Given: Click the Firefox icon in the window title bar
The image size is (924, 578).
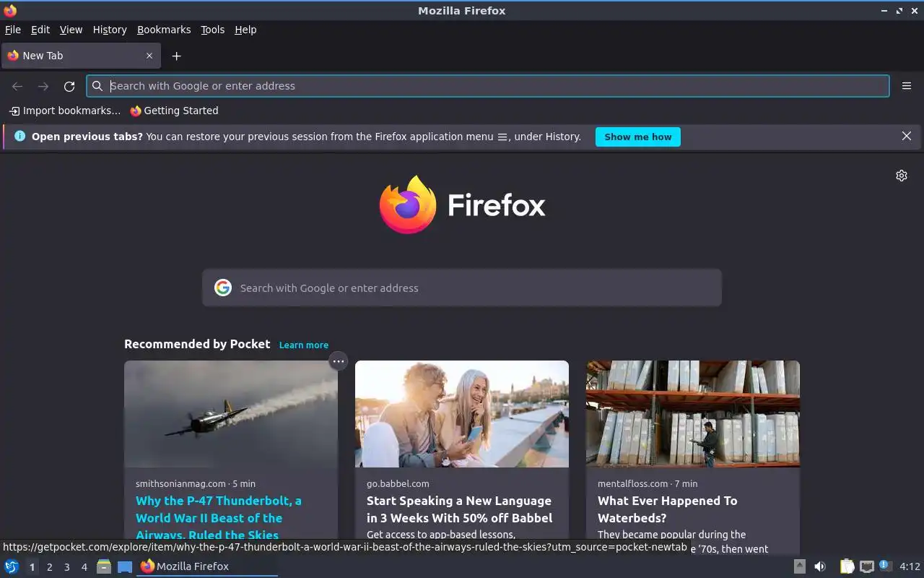Looking at the screenshot, I should (10, 10).
